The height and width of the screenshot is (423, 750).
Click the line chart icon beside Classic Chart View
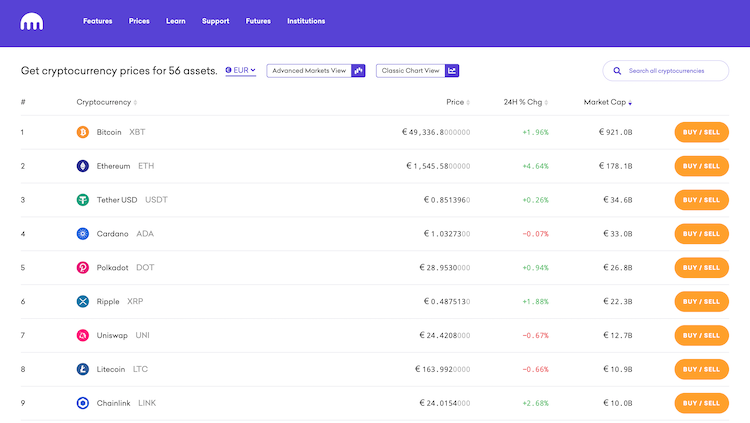tap(452, 71)
